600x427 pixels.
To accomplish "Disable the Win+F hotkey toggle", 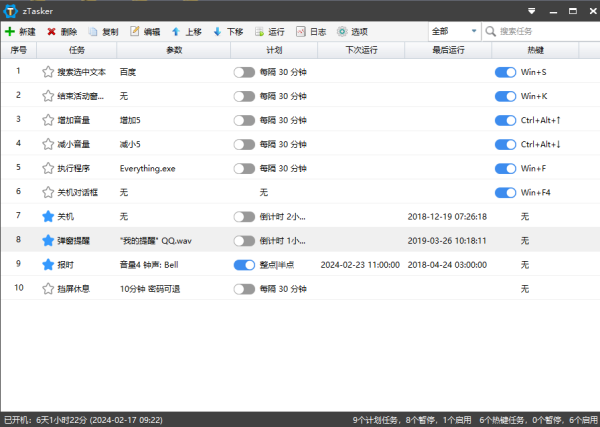I will [x=505, y=169].
